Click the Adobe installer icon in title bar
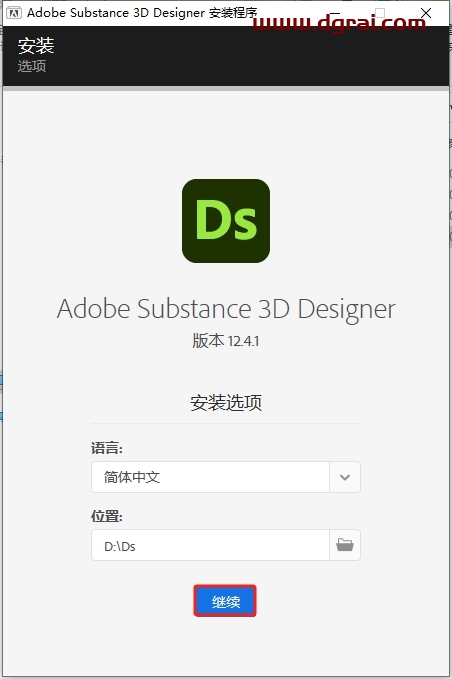The width and height of the screenshot is (452, 679). [14, 13]
